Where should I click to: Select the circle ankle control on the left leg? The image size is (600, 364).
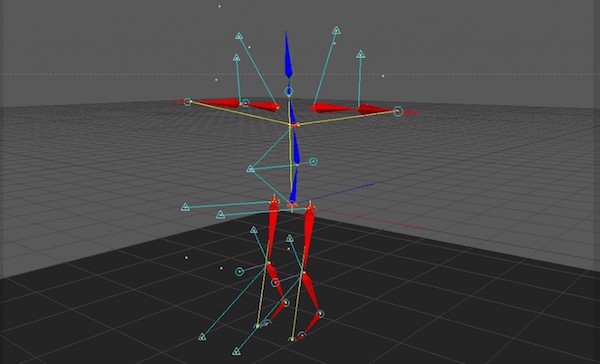click(x=285, y=303)
